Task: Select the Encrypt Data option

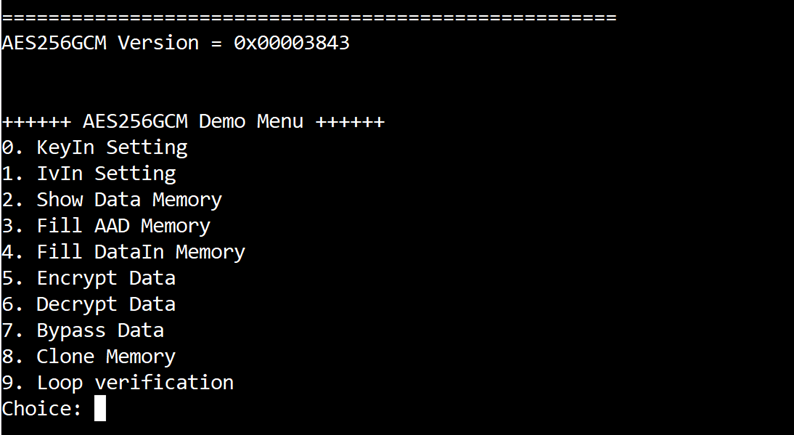Action: point(89,279)
